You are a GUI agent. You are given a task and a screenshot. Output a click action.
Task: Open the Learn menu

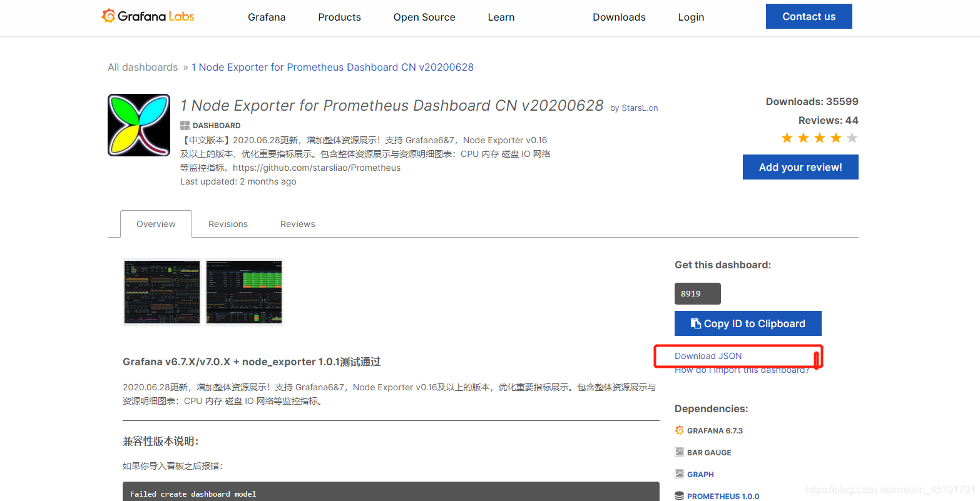tap(501, 17)
